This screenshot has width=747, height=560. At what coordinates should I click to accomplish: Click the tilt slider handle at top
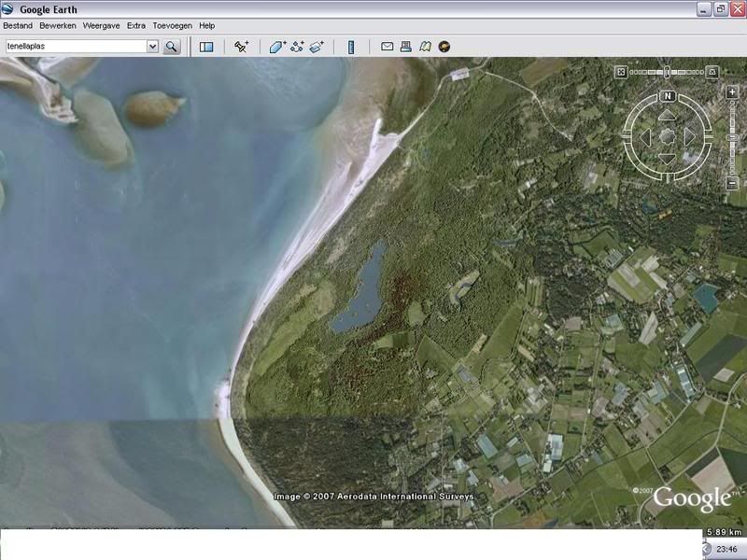[668, 72]
